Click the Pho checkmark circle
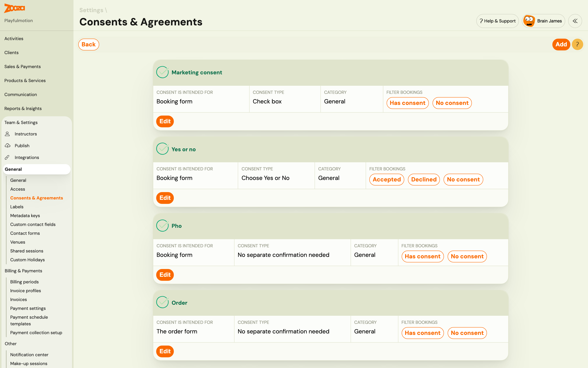This screenshot has width=588, height=368. point(162,226)
